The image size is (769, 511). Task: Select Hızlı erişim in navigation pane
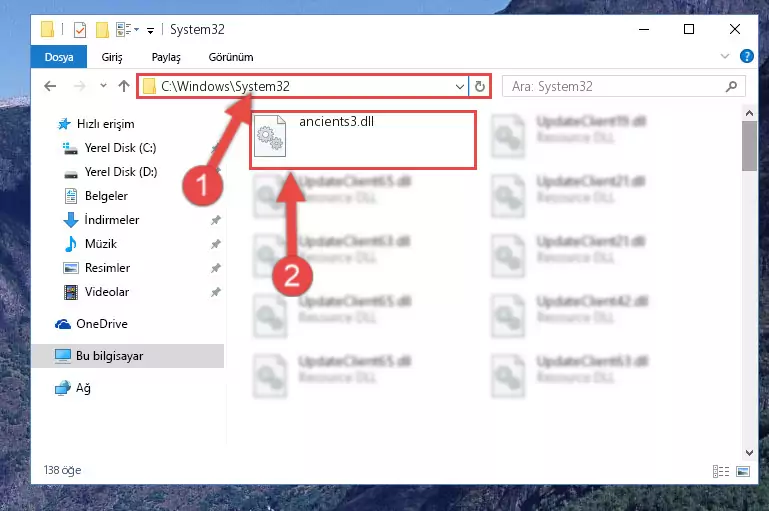point(105,124)
